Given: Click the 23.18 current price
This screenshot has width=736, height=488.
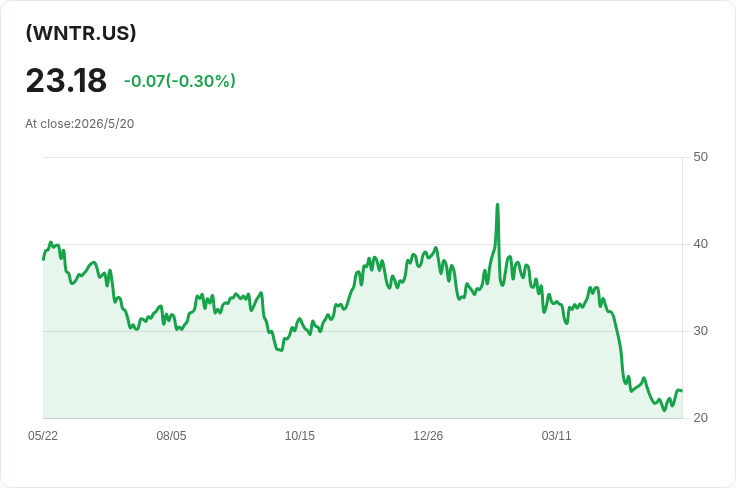Looking at the screenshot, I should [x=66, y=81].
